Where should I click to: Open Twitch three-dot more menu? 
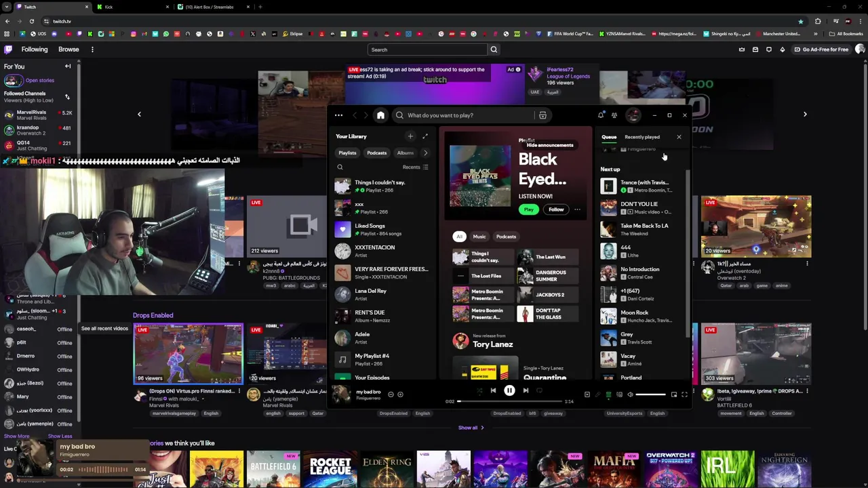92,49
